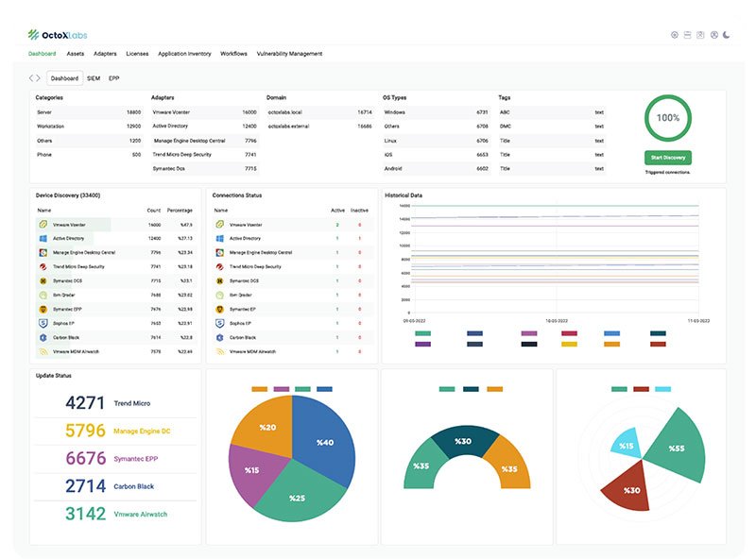
Task: Click the Android OS type row
Action: (x=437, y=169)
